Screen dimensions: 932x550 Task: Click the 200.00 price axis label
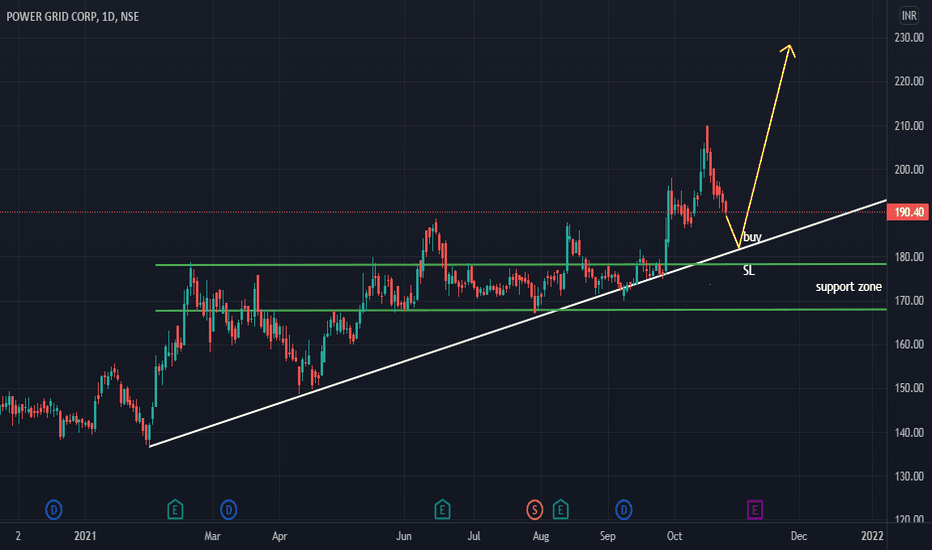point(909,169)
